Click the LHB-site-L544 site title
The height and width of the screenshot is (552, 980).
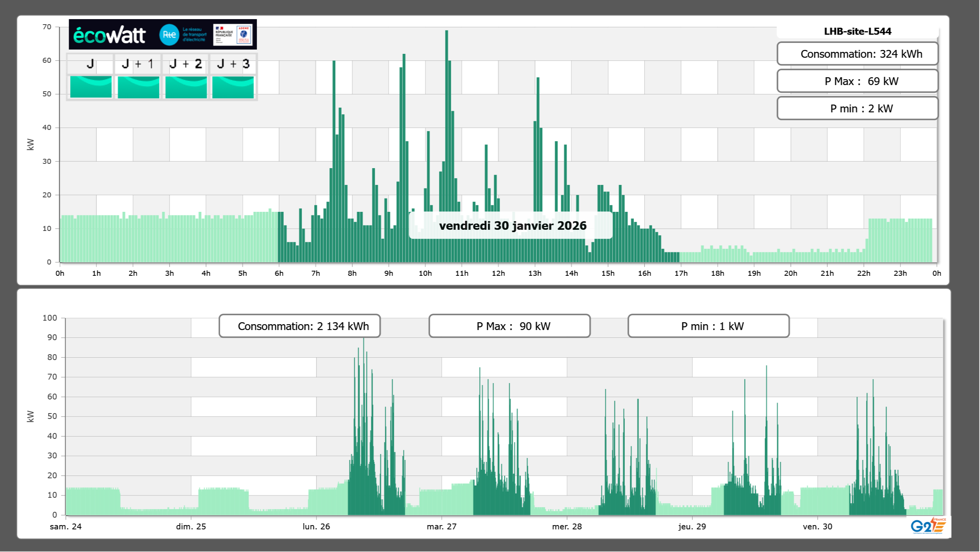point(857,31)
